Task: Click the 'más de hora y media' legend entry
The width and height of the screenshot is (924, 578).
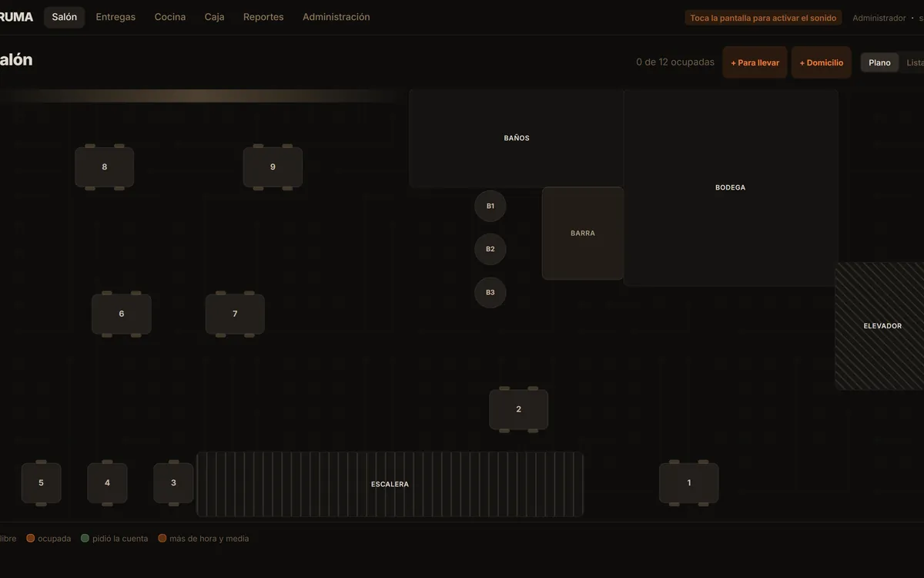Action: 203,539
